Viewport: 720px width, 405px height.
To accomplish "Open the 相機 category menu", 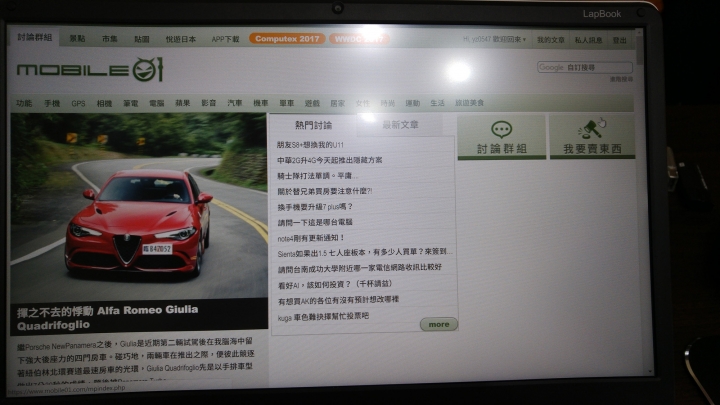I will click(x=104, y=103).
